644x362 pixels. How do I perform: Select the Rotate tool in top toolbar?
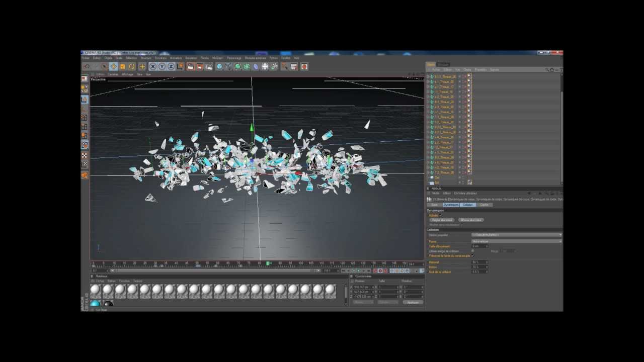132,66
